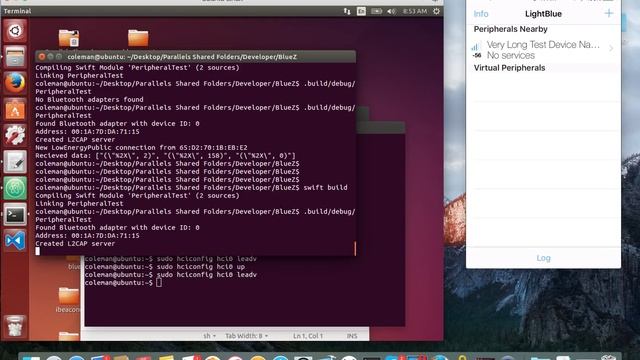Click the BlueZ terminal window title bar

pyautogui.click(x=196, y=57)
